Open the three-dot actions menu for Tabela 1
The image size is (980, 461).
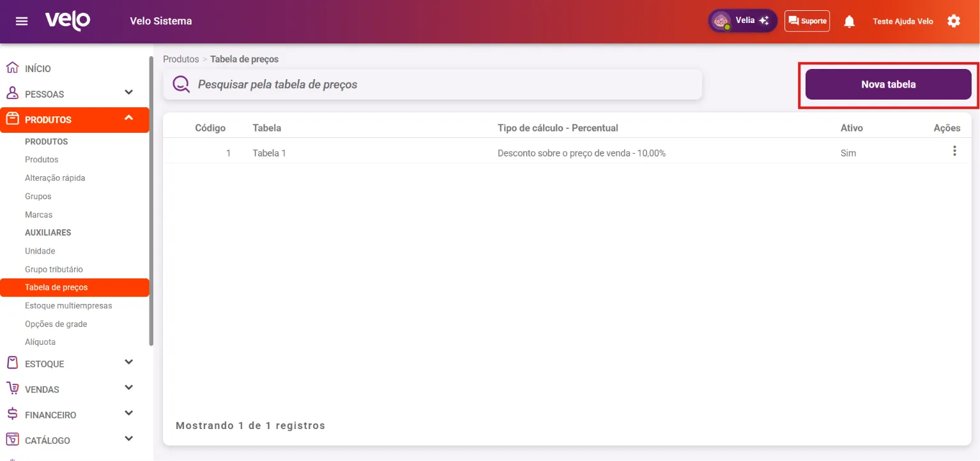click(954, 151)
